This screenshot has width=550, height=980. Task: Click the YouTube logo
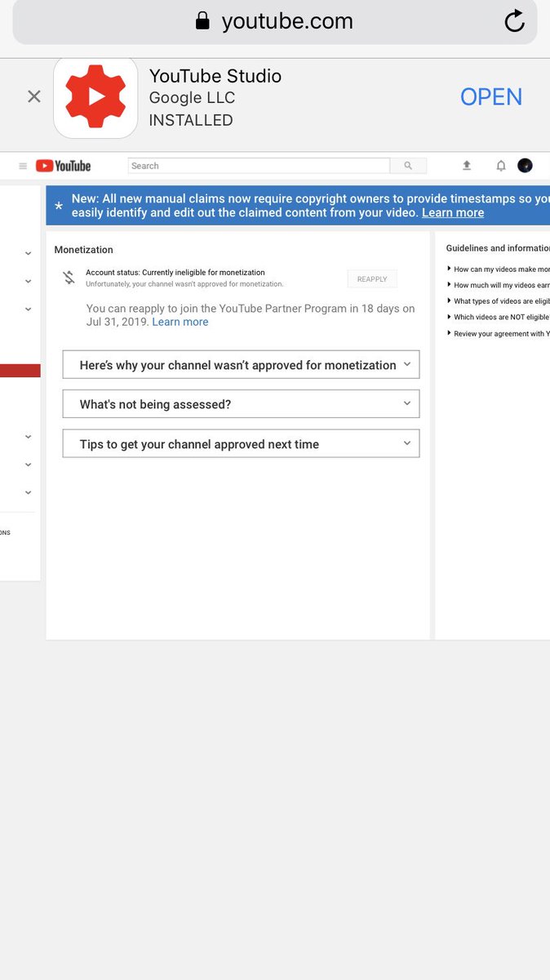64,166
